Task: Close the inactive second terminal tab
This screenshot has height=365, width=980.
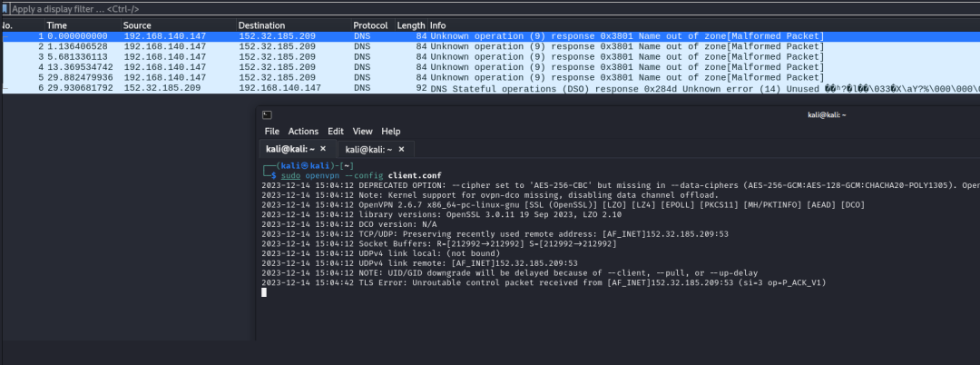Action: tap(401, 150)
